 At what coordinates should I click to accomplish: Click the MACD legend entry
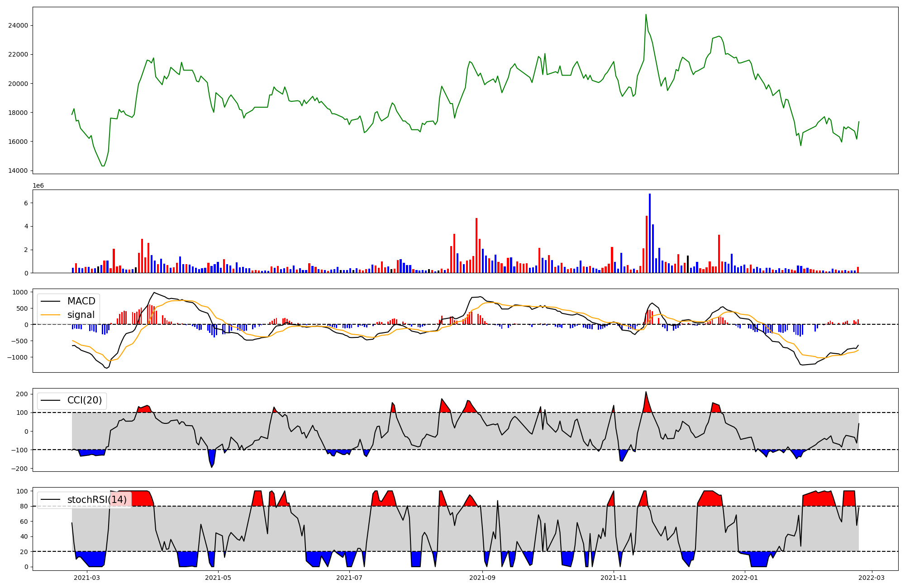pos(81,301)
